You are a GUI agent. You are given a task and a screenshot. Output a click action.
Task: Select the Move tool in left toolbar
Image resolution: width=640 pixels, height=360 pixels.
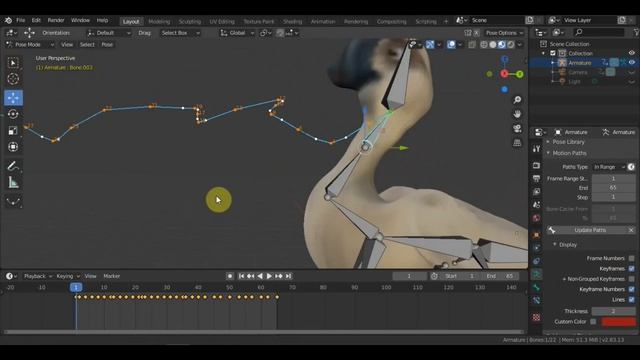coord(13,98)
